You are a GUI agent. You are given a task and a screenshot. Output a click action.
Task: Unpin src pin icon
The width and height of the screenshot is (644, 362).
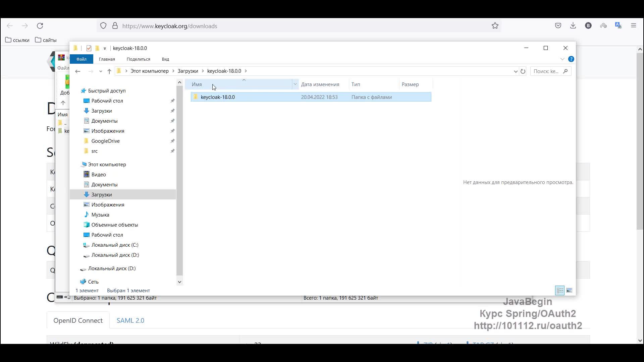172,151
